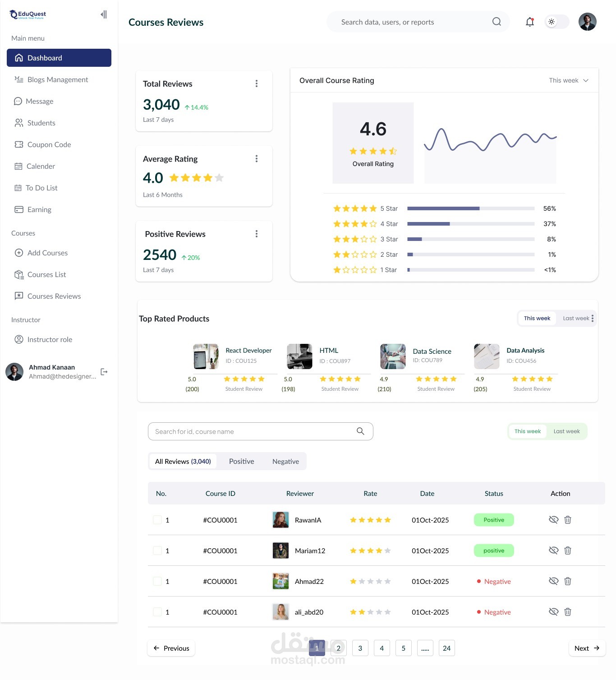Open notifications bell

tap(530, 22)
